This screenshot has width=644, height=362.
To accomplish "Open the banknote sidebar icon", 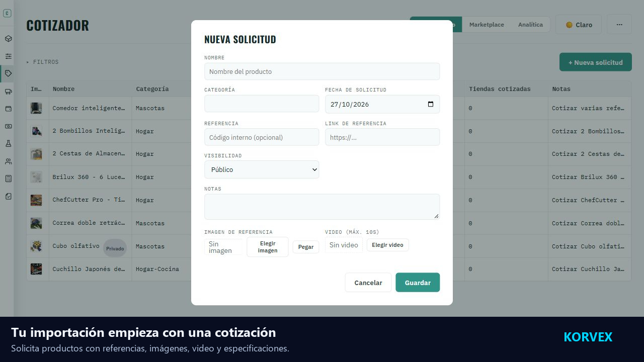I will click(8, 126).
